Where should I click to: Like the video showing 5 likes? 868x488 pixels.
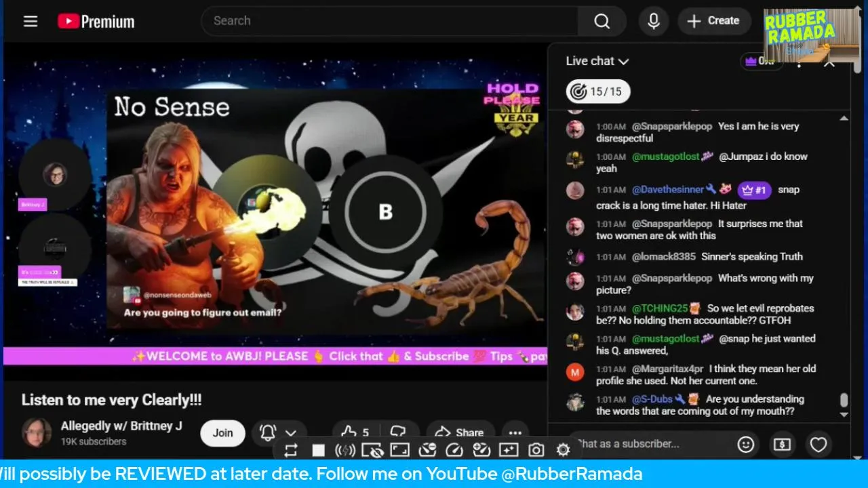coord(355,432)
